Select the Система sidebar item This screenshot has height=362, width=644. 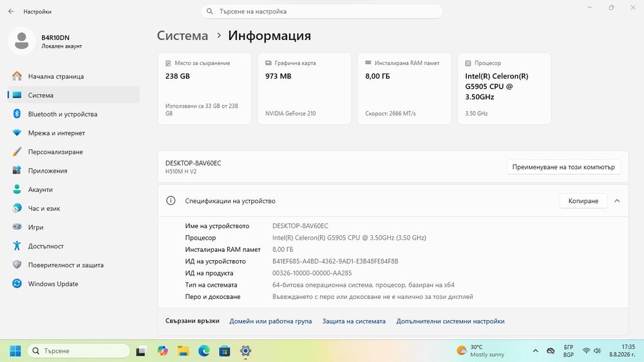pos(73,95)
